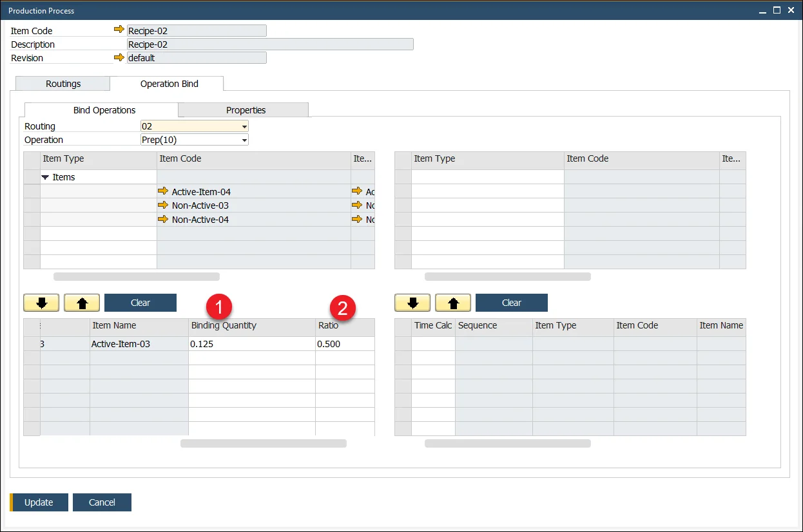
Task: Select the Bind Operations tab
Action: click(104, 110)
